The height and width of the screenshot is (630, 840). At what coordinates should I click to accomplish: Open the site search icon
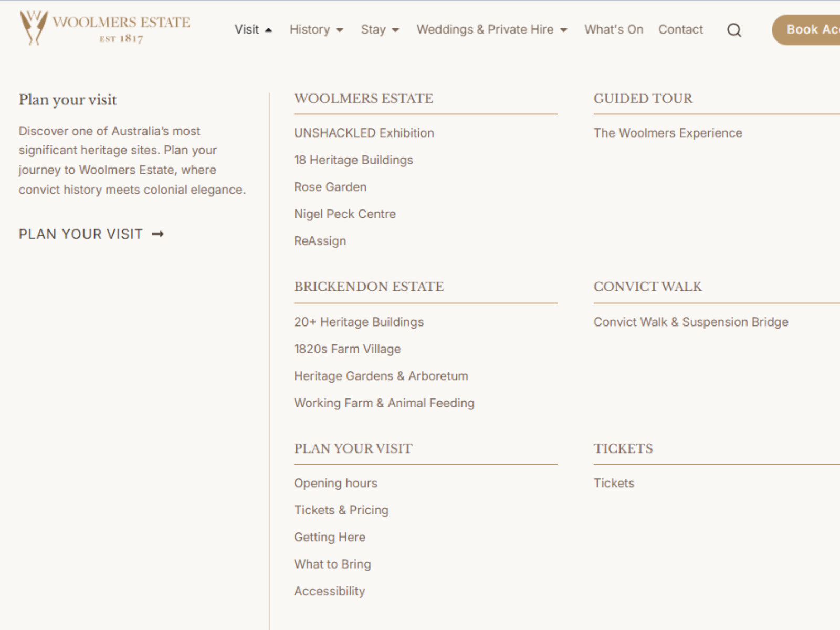(x=734, y=30)
